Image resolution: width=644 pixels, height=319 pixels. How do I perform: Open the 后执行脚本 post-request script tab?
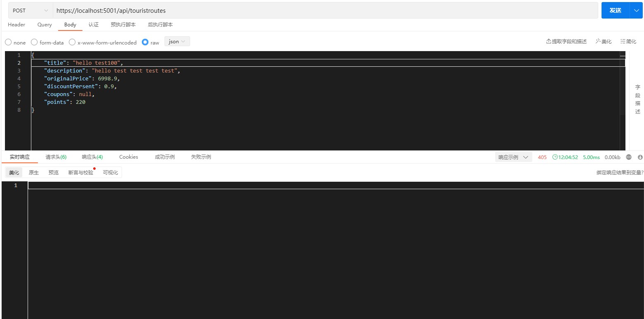click(160, 25)
